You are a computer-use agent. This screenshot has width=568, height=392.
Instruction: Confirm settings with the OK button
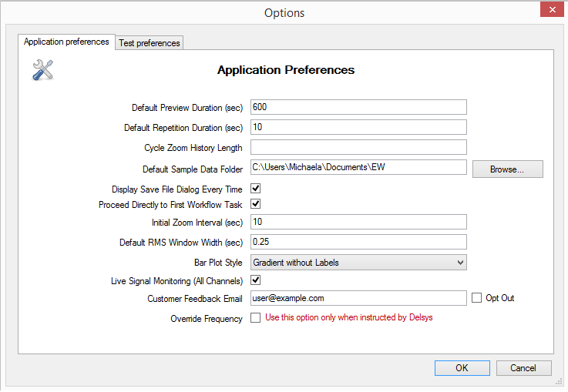pos(462,368)
